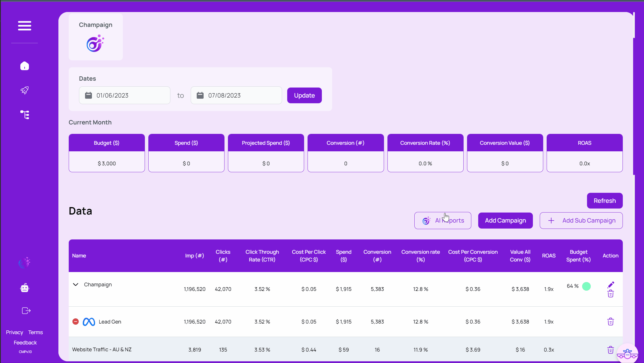Click the Meta logo next to Lead Gen
644x363 pixels.
coord(89,322)
